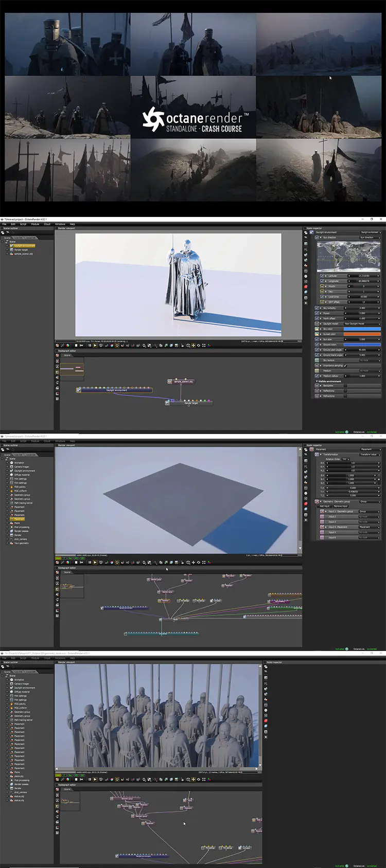This screenshot has height=868, width=386.
Task: Click the red sphere icon in the plane scene inspector strip
Action: [306, 503]
